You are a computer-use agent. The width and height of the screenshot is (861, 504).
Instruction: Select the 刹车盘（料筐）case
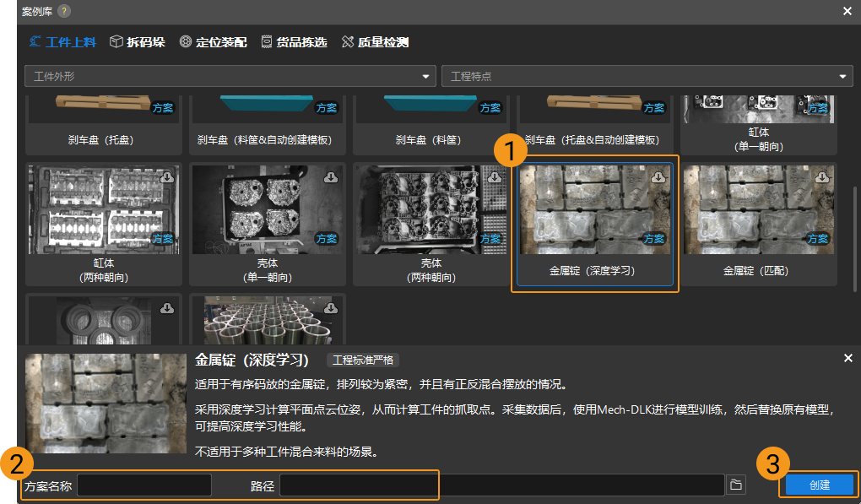[x=431, y=125]
